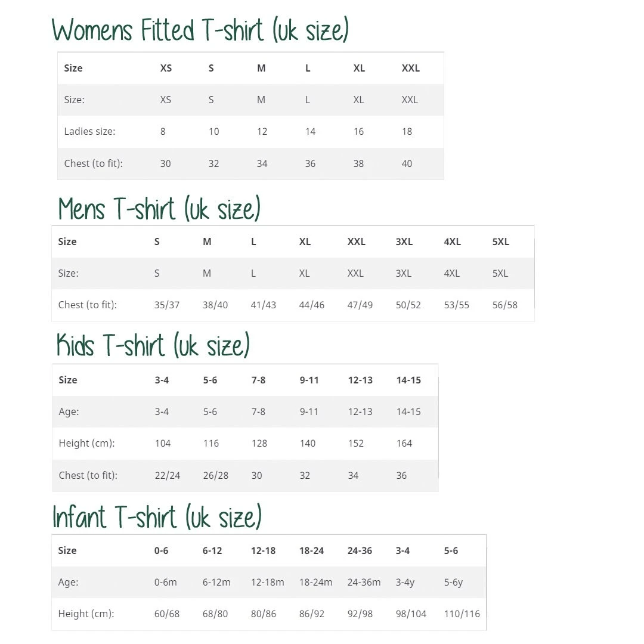Click Mens chest value 35/37

point(167,305)
